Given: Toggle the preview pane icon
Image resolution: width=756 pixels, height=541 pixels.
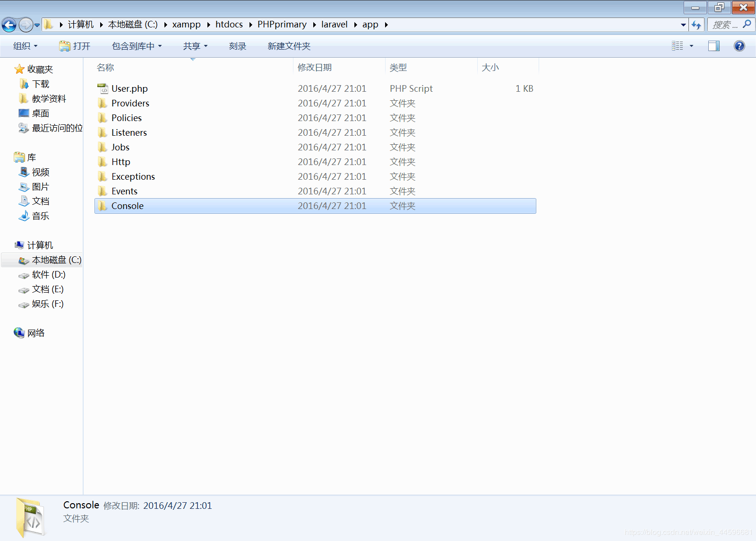Looking at the screenshot, I should coord(713,46).
